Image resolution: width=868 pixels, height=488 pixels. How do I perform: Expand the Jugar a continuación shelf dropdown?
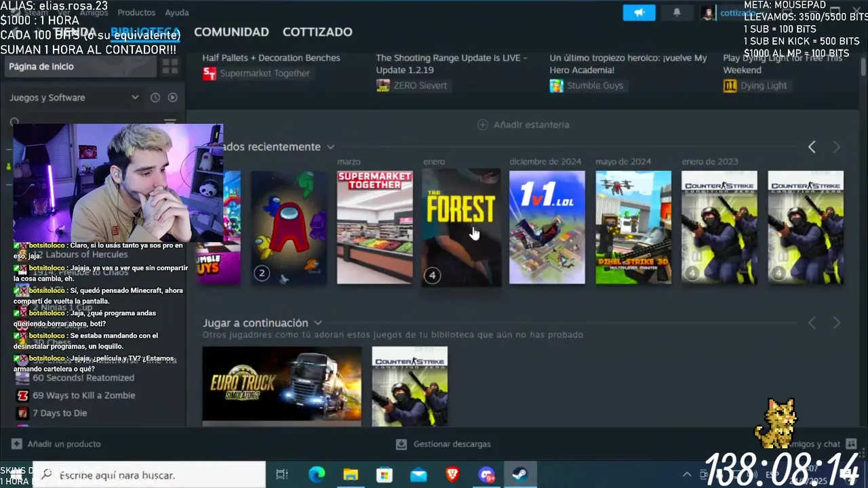tap(317, 323)
